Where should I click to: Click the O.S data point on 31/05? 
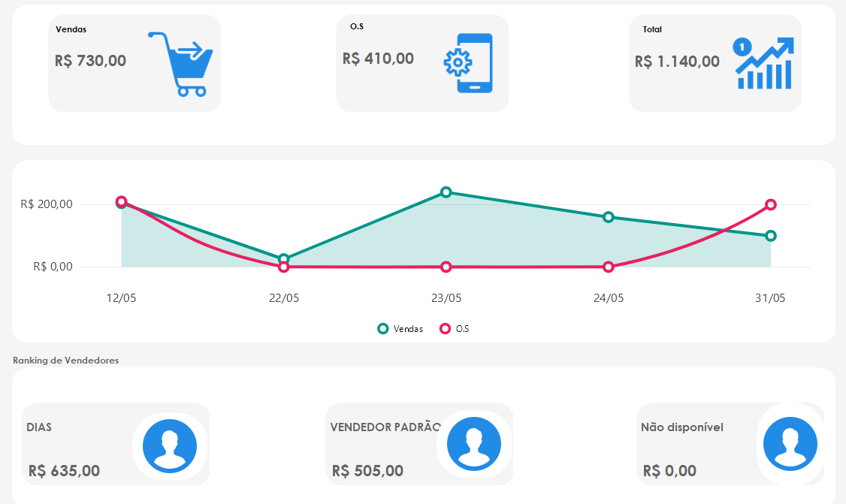coord(771,205)
